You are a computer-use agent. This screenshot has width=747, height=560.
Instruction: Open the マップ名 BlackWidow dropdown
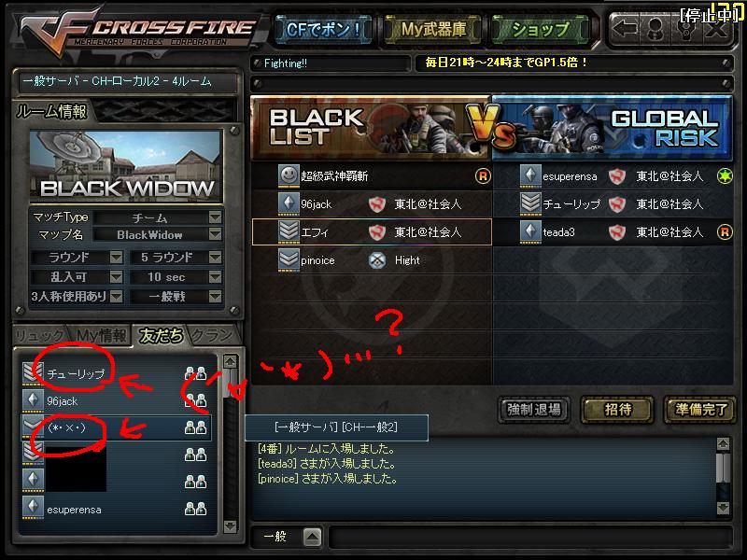pyautogui.click(x=216, y=234)
